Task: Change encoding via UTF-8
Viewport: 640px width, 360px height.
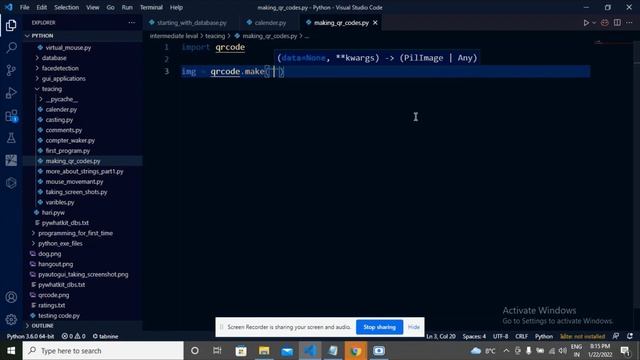Action: pyautogui.click(x=500, y=336)
